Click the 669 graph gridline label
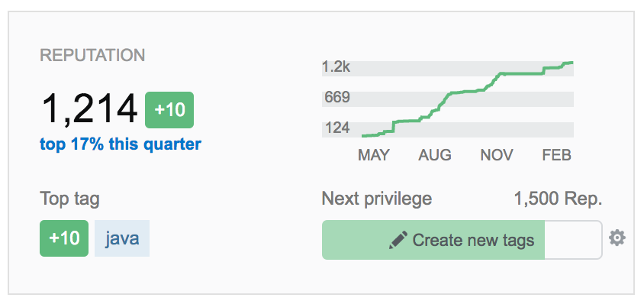This screenshot has height=301, width=644. pos(337,98)
